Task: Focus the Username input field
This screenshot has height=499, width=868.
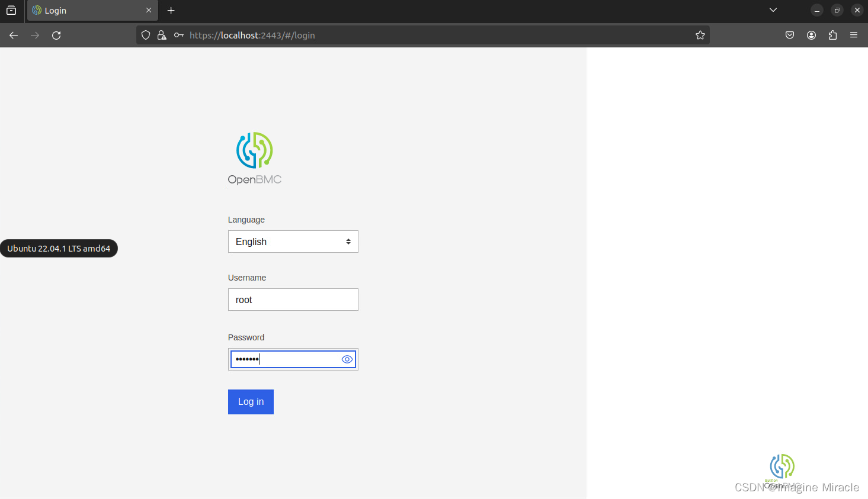Action: point(293,300)
